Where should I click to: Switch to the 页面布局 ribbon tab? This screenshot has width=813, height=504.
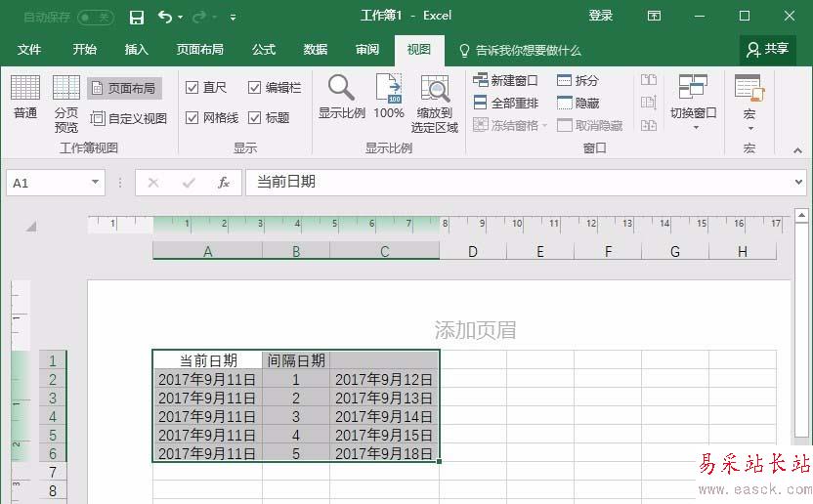tap(199, 49)
